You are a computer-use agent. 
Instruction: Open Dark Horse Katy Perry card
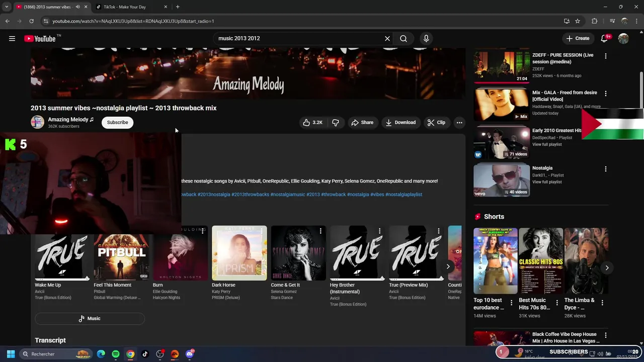tap(239, 263)
